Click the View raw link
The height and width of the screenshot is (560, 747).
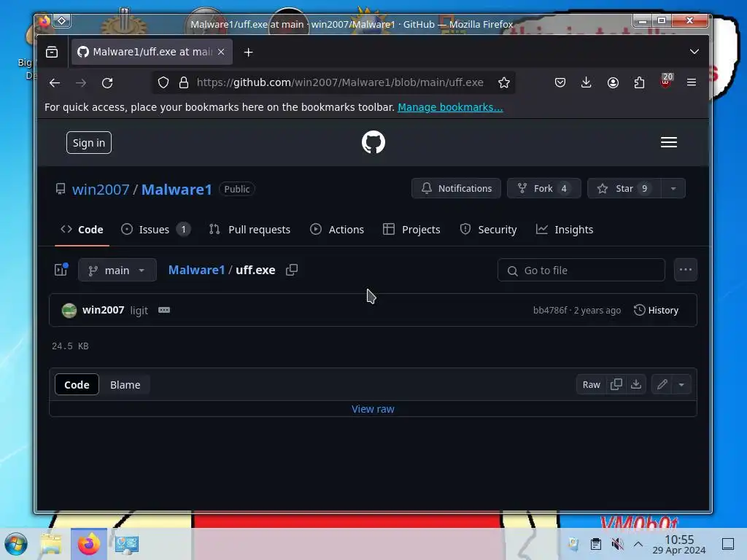373,409
